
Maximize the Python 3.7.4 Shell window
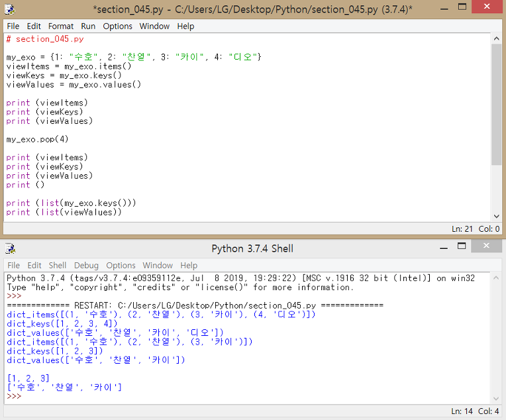click(462, 246)
